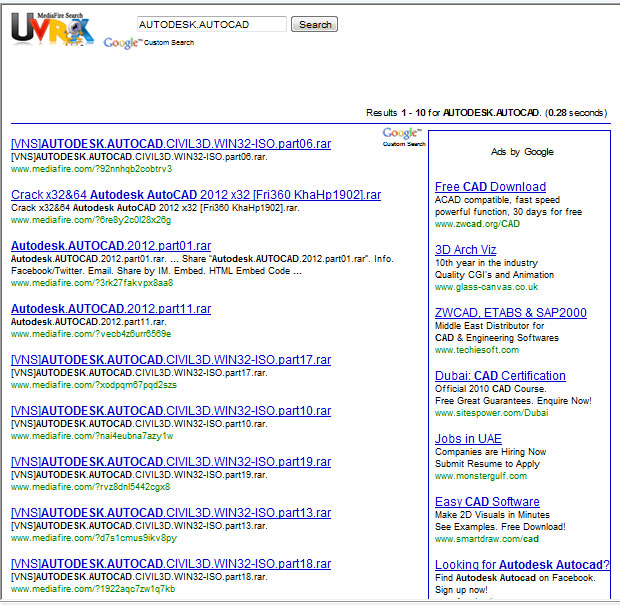The height and width of the screenshot is (605, 620).
Task: Click the Dubai: CAD Certification ad link
Action: coord(500,375)
